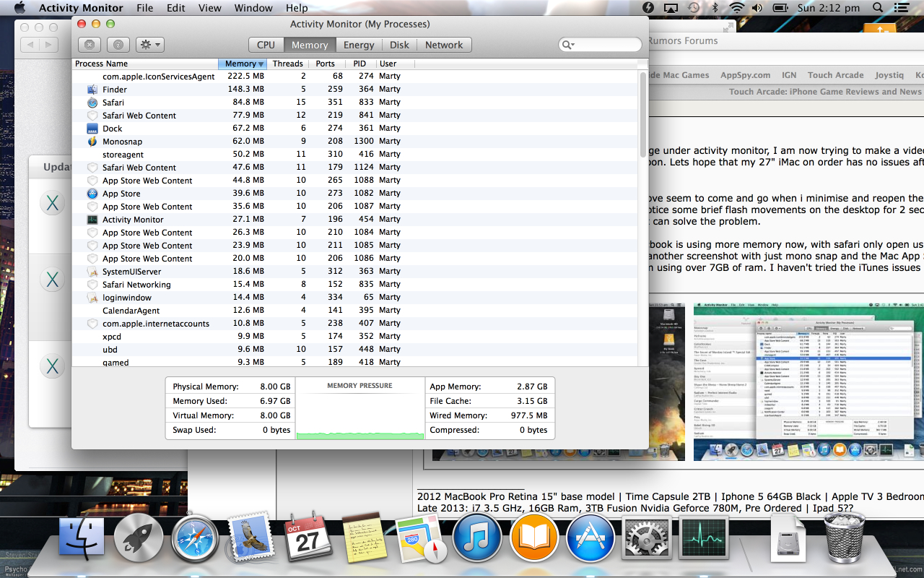Select the Safari Networking process row
Screen dimensions: 924x578
pyautogui.click(x=354, y=285)
